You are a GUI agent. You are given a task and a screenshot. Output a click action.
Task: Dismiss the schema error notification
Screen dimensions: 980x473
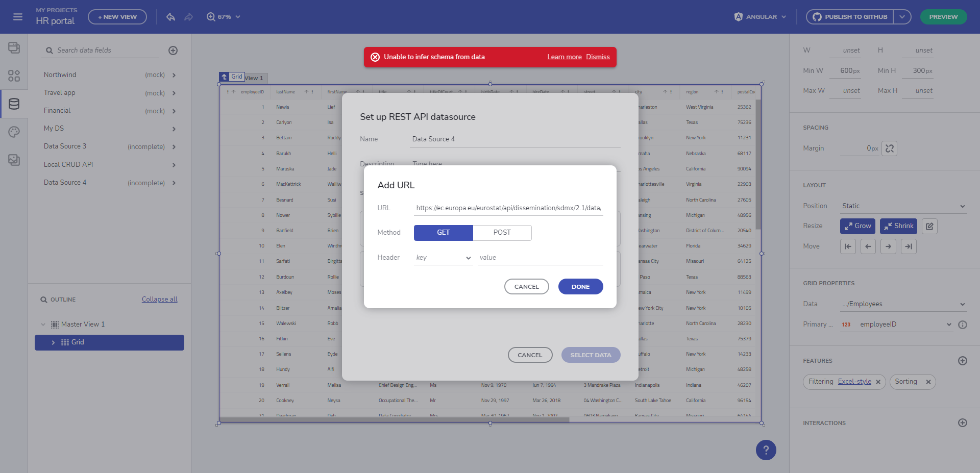[x=598, y=57]
